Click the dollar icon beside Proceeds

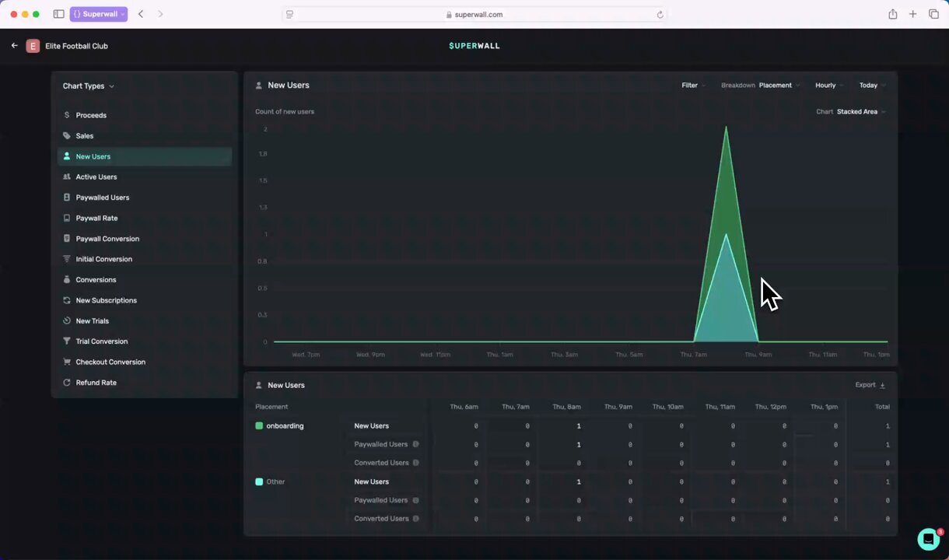[67, 115]
